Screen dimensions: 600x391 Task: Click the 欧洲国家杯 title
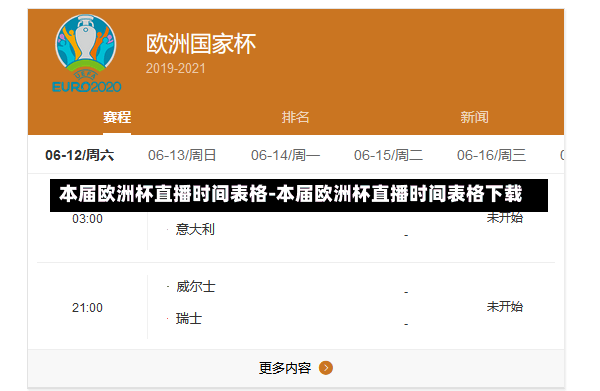pos(201,44)
